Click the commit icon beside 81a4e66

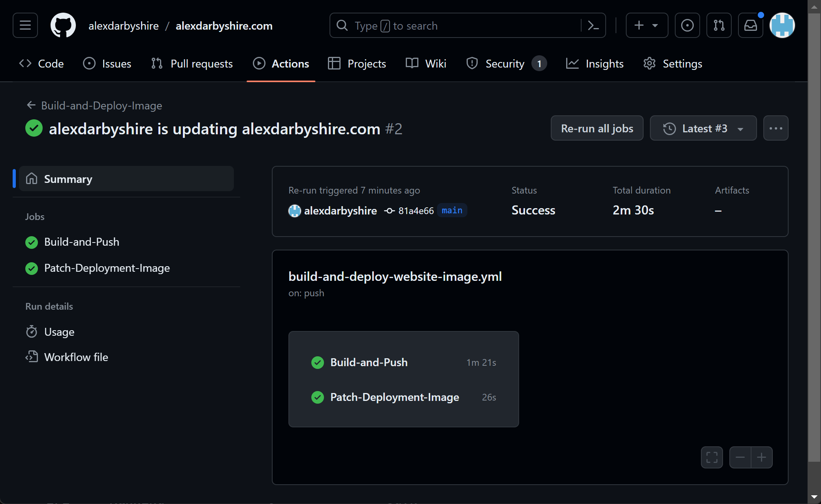[x=390, y=211]
